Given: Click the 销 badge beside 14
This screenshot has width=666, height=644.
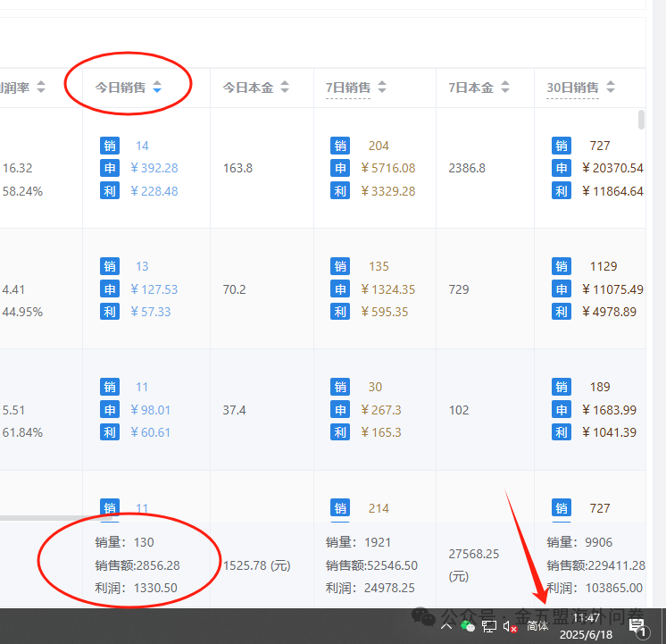Looking at the screenshot, I should (x=110, y=146).
